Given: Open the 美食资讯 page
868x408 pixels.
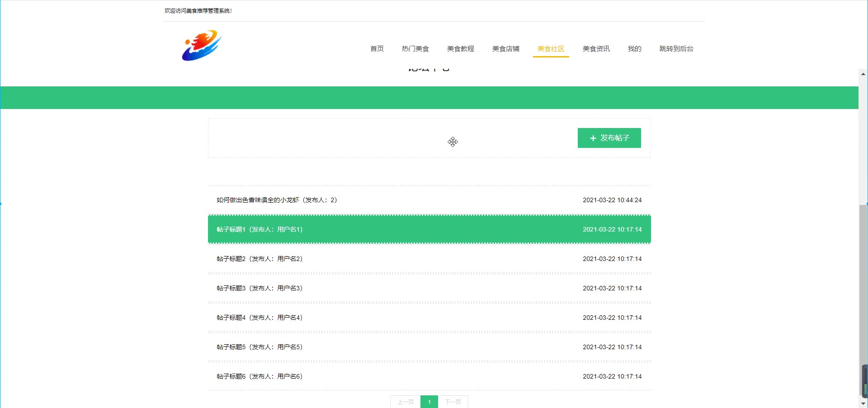Looking at the screenshot, I should [596, 49].
